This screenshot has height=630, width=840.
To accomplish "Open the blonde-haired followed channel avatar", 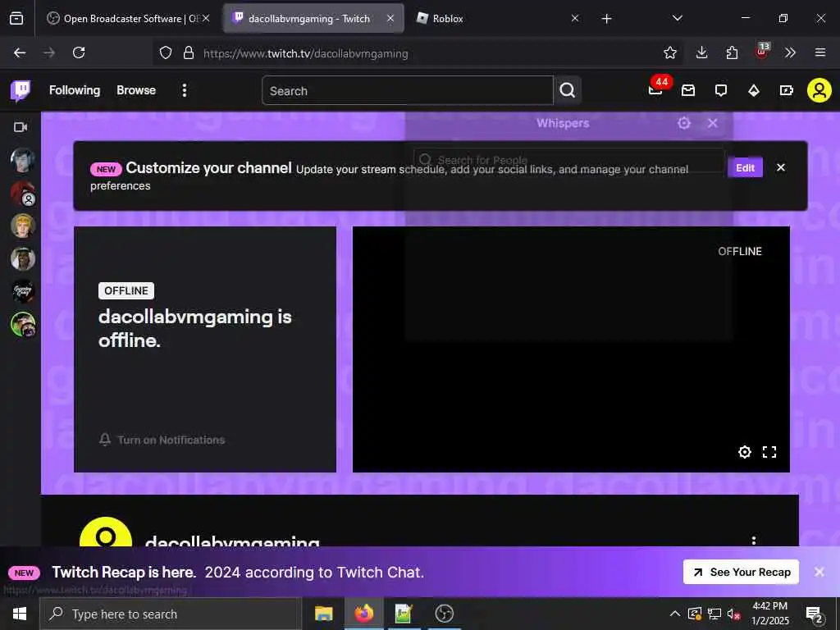I will coord(23,226).
